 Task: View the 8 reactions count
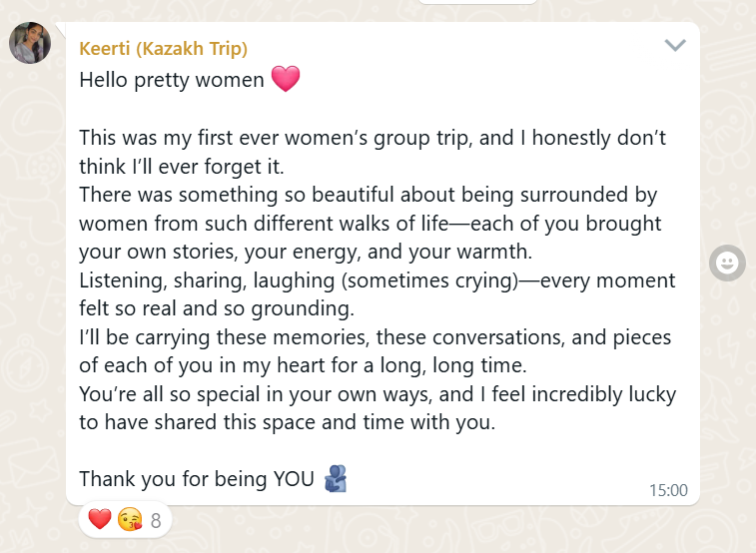click(x=156, y=521)
